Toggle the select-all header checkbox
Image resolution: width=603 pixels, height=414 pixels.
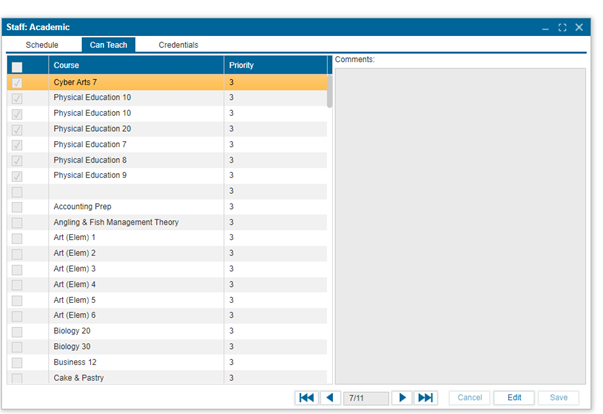click(17, 66)
